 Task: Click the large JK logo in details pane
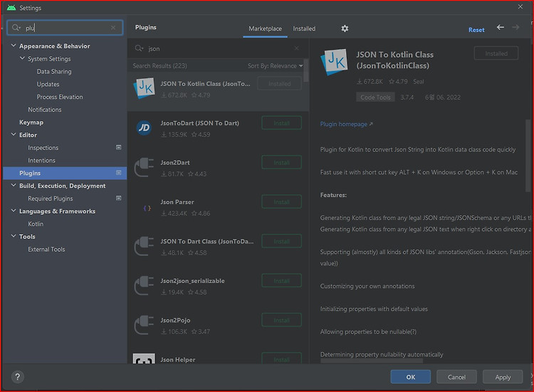coord(335,62)
